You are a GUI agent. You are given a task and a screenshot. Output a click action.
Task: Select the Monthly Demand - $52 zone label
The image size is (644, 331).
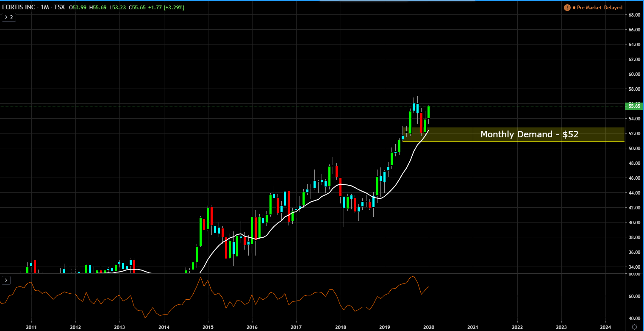[529, 134]
